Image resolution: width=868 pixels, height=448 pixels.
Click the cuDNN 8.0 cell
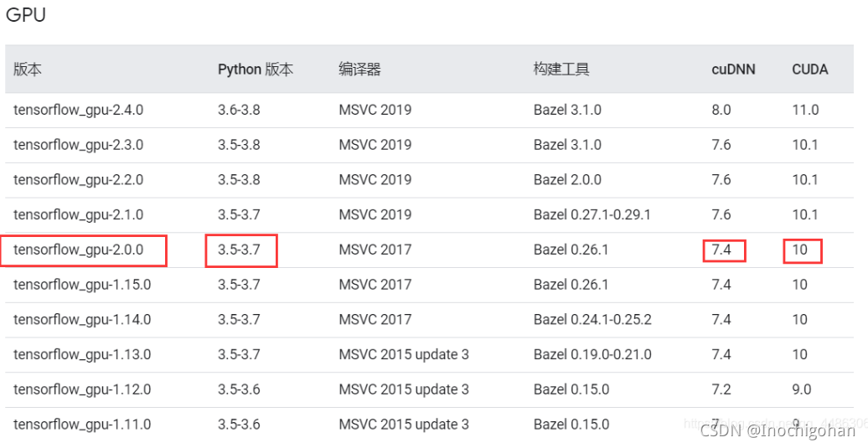pyautogui.click(x=721, y=110)
